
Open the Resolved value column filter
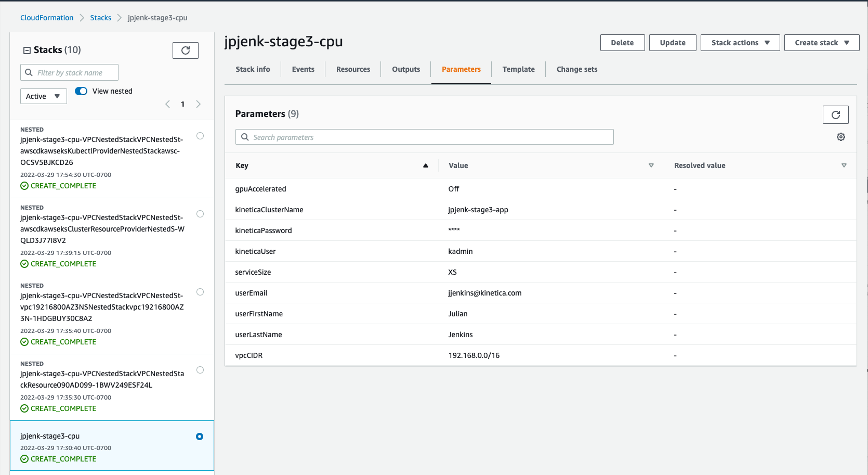click(844, 165)
